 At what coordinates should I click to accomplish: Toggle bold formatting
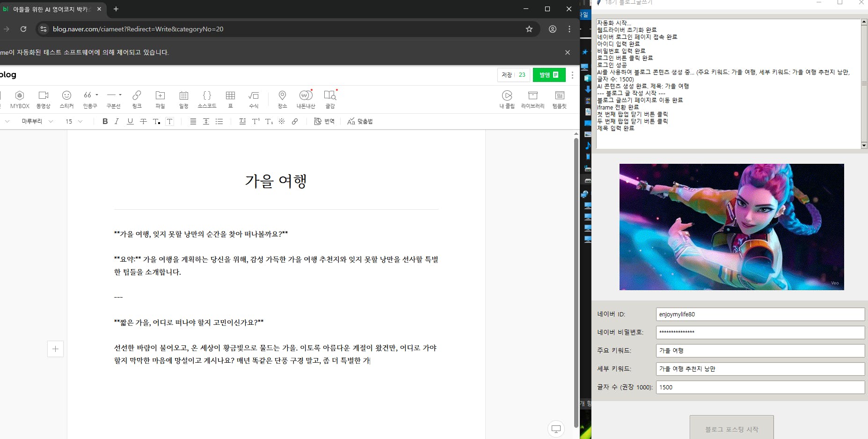click(x=105, y=121)
